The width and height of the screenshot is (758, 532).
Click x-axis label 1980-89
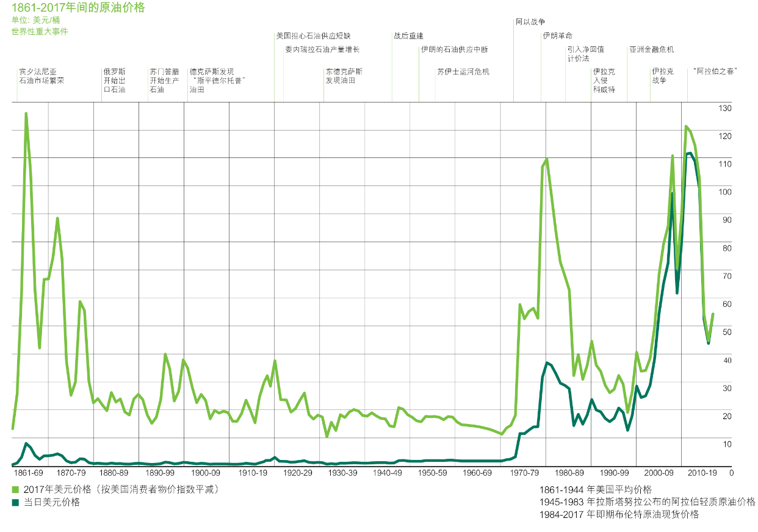(569, 473)
